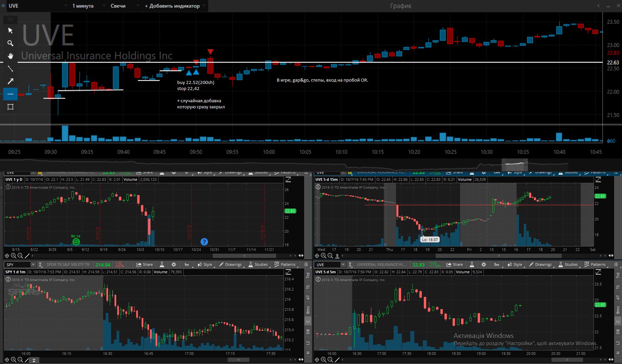Image resolution: width=622 pixels, height=364 pixels.
Task: Zoom out on the UVE daily chart
Action: pos(20,256)
